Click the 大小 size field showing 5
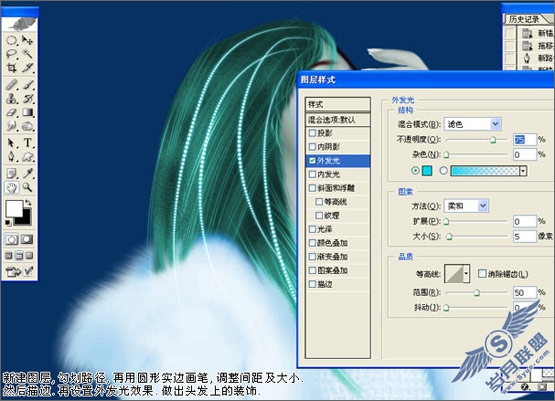The height and width of the screenshot is (401, 555). [525, 236]
